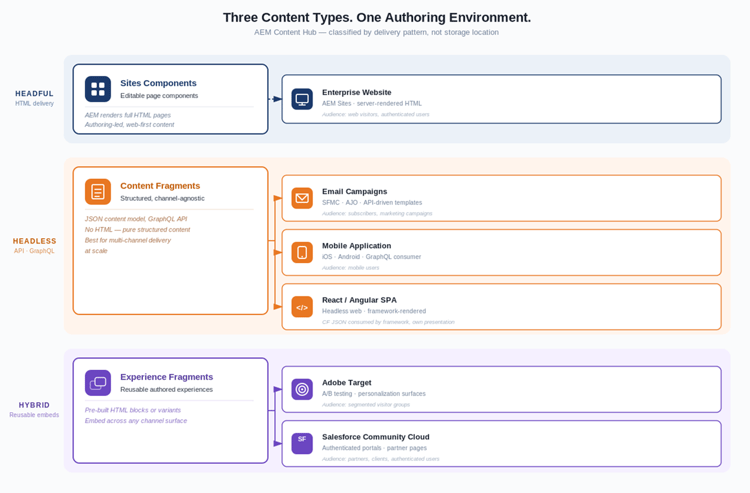750x493 pixels.
Task: Click the Enterprise Website title
Action: pos(356,92)
